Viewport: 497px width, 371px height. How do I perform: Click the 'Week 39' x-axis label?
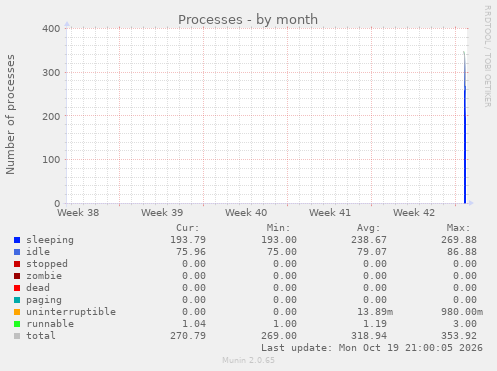162,213
